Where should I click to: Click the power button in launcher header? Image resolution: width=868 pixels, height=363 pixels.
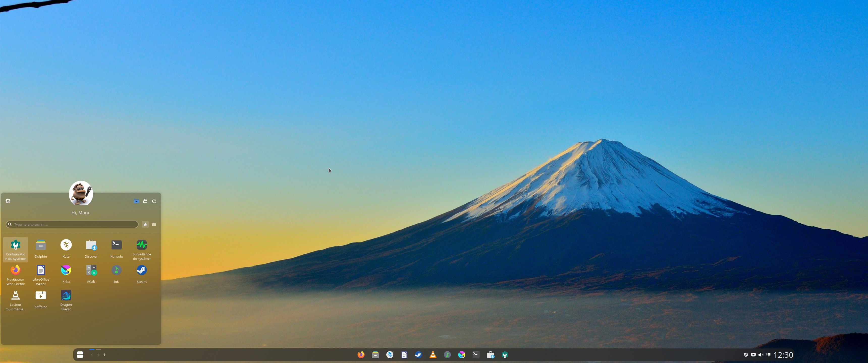[154, 201]
